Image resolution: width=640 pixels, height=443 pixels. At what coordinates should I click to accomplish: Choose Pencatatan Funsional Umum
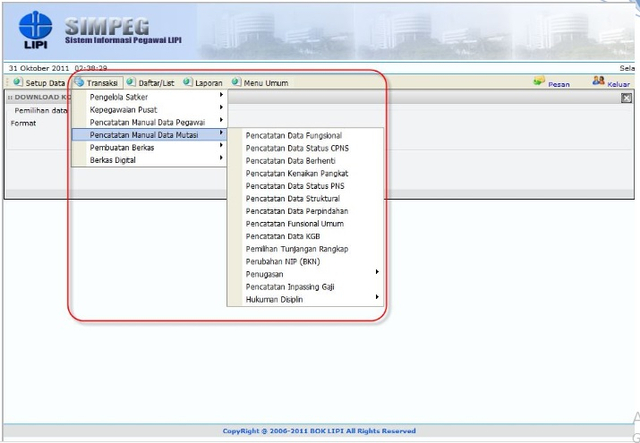[294, 224]
